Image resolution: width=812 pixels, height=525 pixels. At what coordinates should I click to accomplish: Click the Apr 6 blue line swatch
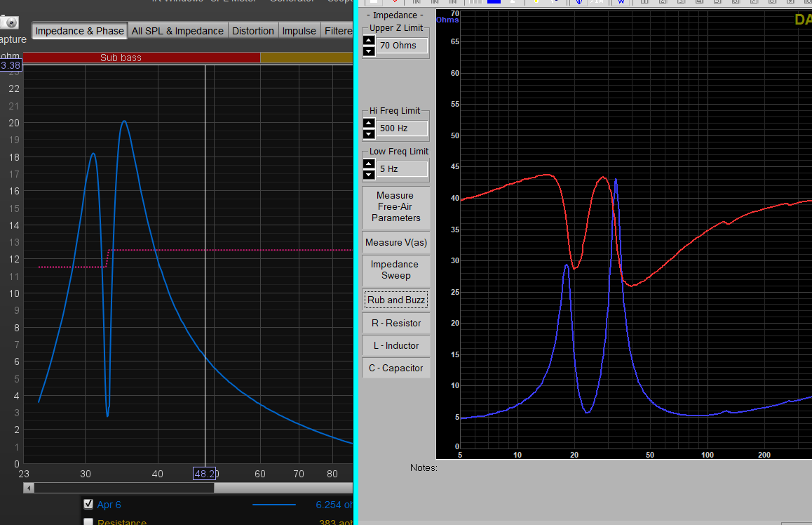click(x=274, y=504)
